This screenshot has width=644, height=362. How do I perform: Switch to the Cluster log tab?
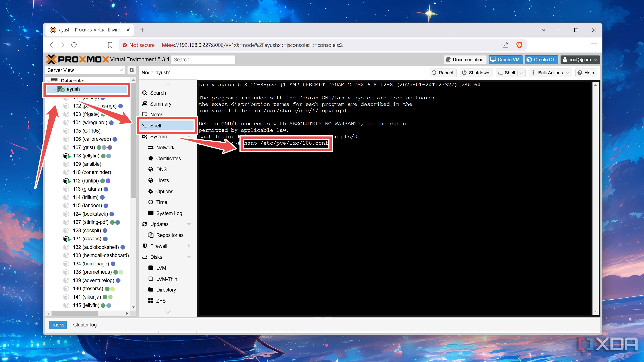[x=85, y=324]
